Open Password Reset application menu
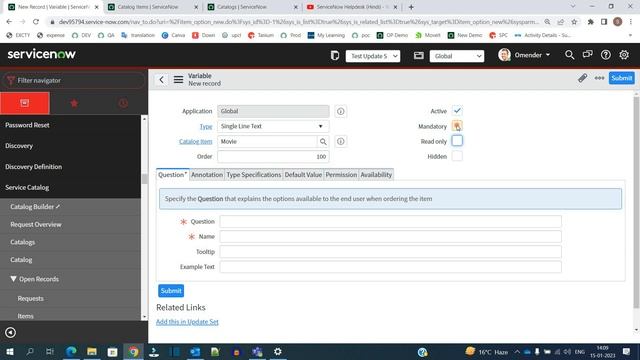Screen dimensions: 640x360 (27, 125)
